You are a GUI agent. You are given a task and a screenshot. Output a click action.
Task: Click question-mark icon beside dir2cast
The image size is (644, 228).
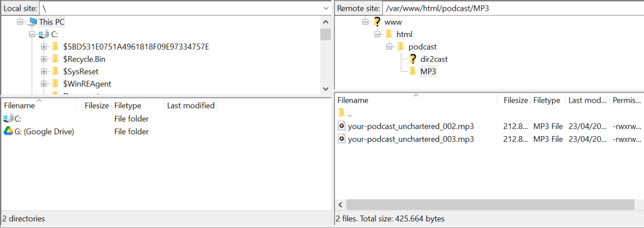click(413, 59)
